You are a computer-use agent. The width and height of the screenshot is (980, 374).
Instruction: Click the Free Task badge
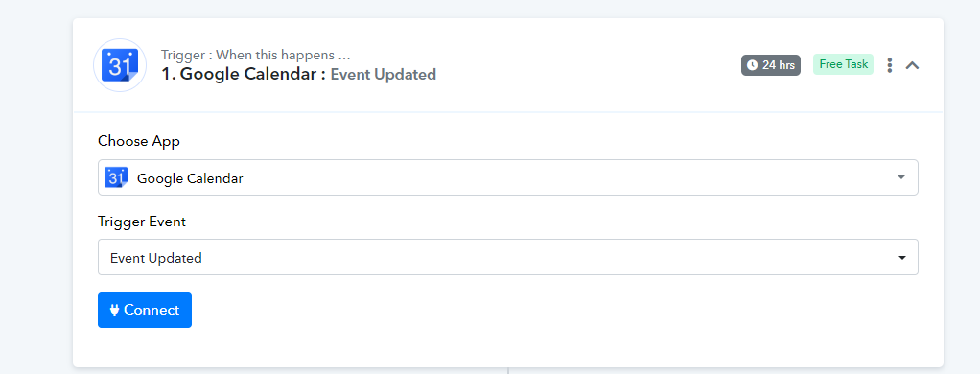843,64
